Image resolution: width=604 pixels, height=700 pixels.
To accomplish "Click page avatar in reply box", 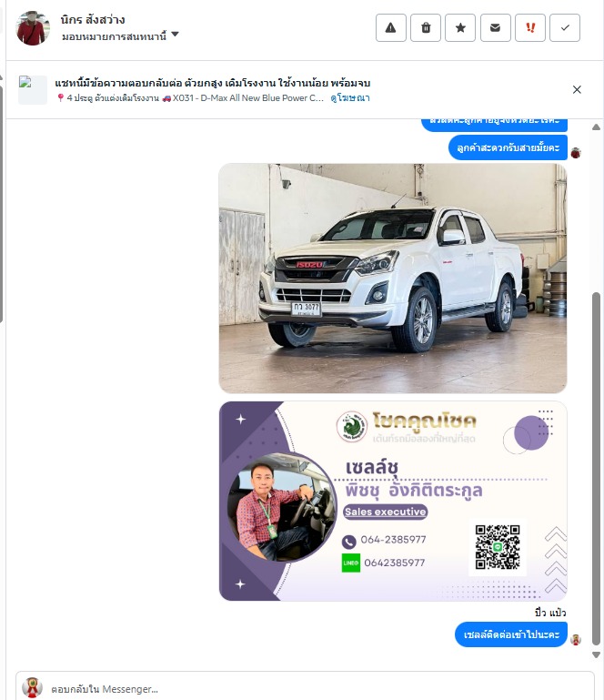I will 33,687.
